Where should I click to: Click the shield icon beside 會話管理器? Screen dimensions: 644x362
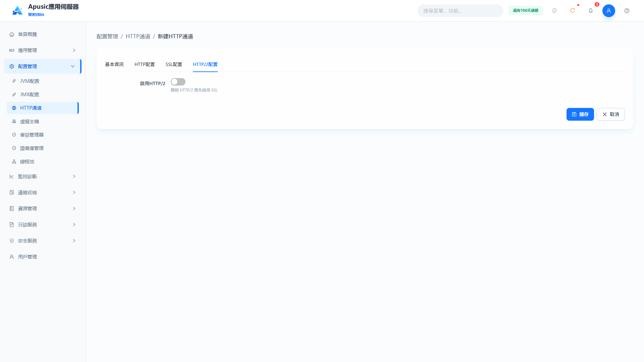coord(14,135)
